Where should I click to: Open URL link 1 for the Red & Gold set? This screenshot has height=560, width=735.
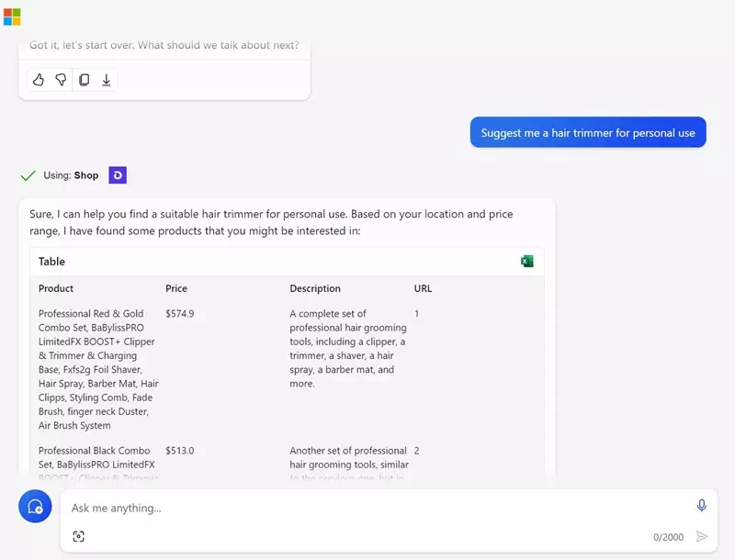417,314
